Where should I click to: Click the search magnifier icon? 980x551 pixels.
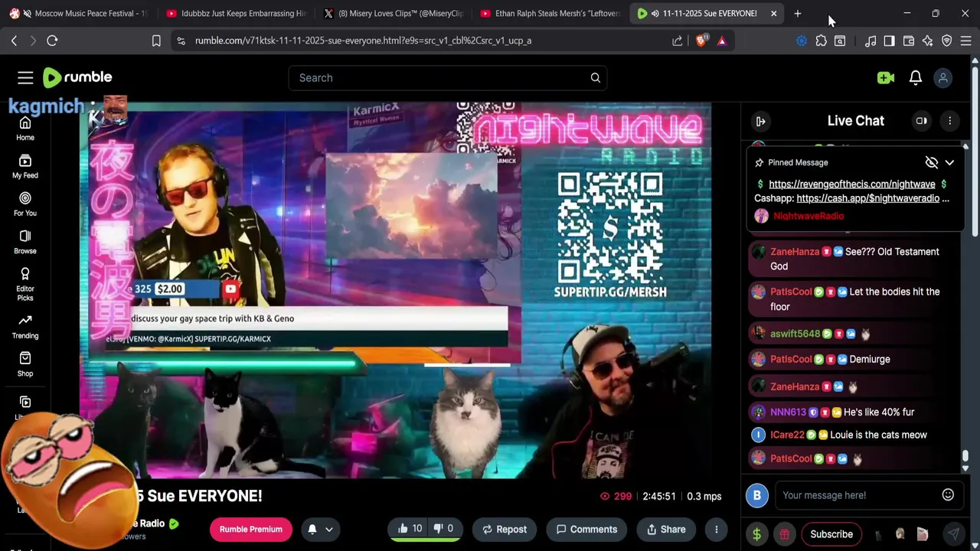[595, 77]
